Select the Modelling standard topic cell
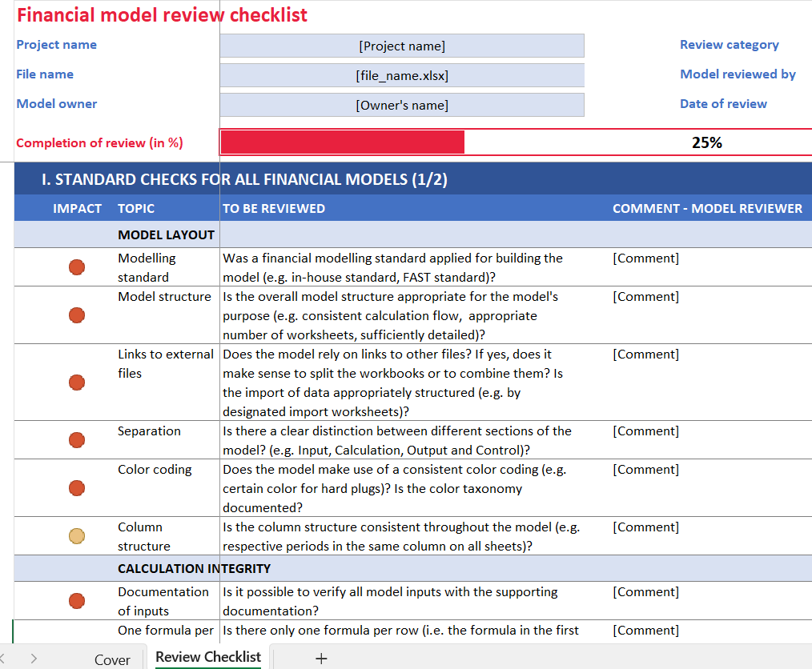The width and height of the screenshot is (812, 669). tap(168, 267)
